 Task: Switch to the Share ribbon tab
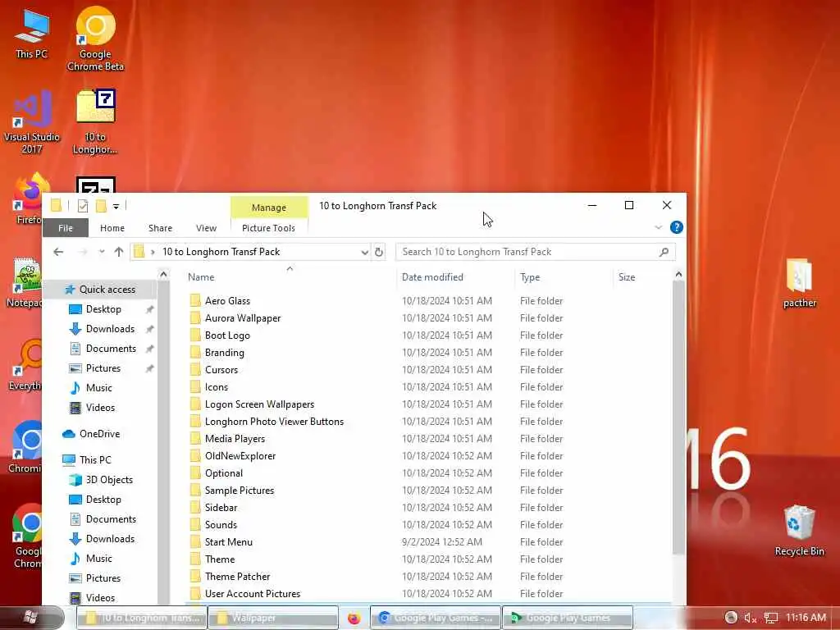(160, 228)
